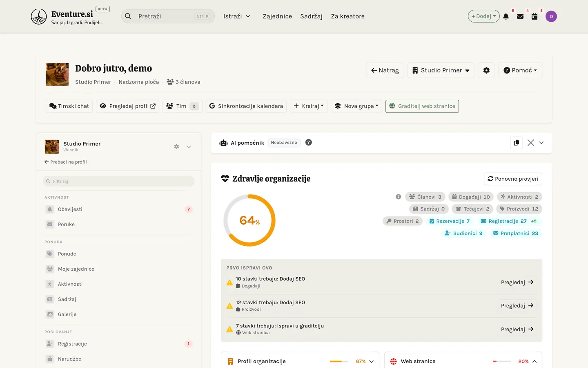The height and width of the screenshot is (368, 588).
Task: Click the AI pomoćnik help question mark
Action: click(x=309, y=142)
